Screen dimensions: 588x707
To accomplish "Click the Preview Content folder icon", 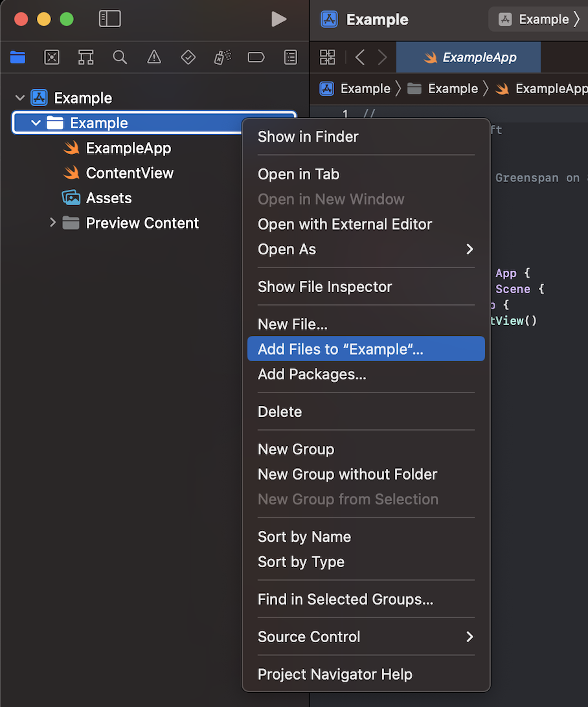I will point(71,223).
